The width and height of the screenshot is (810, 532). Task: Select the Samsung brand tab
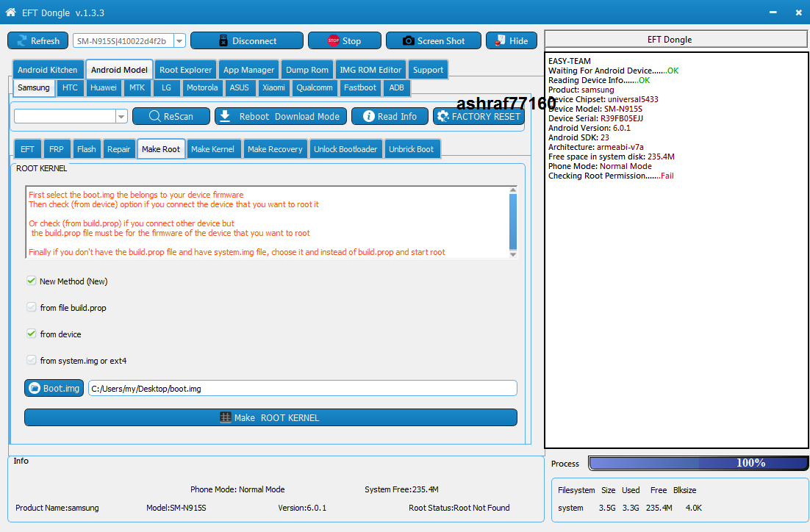tap(34, 87)
